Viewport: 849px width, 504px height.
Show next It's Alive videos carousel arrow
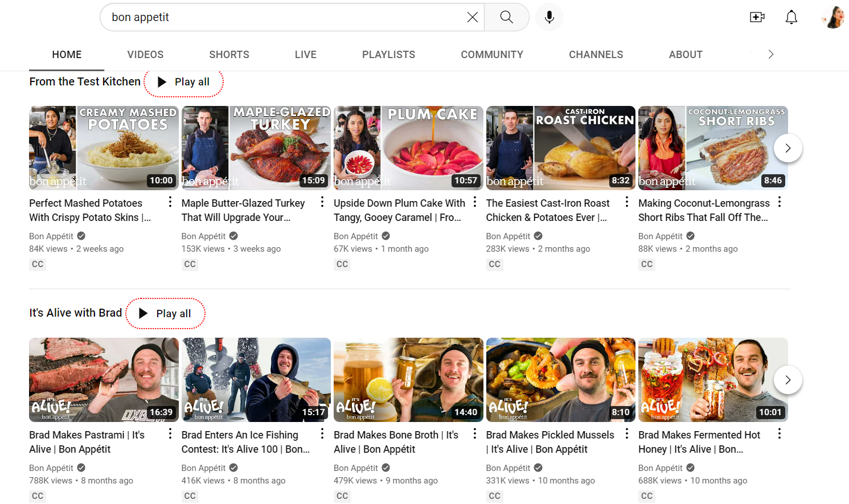pos(788,380)
